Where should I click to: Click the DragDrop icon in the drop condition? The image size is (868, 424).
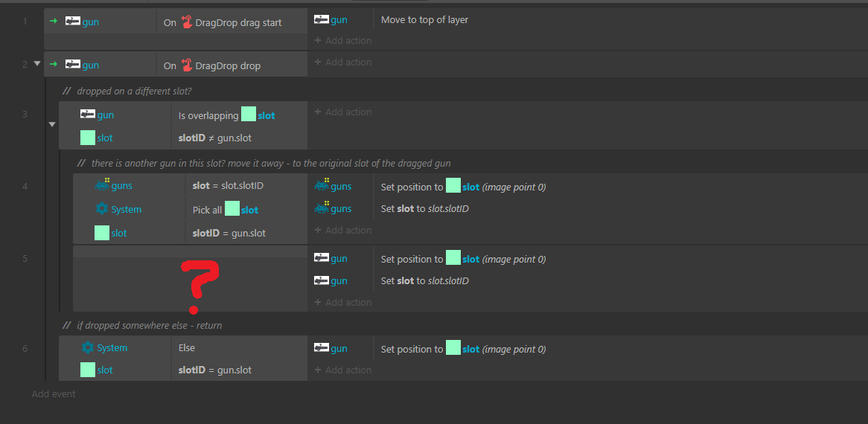tap(187, 65)
